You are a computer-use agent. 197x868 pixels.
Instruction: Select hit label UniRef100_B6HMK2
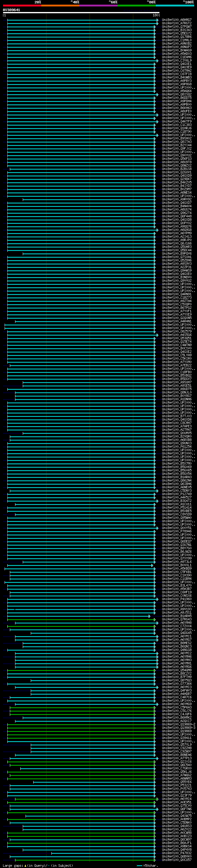point(177,718)
